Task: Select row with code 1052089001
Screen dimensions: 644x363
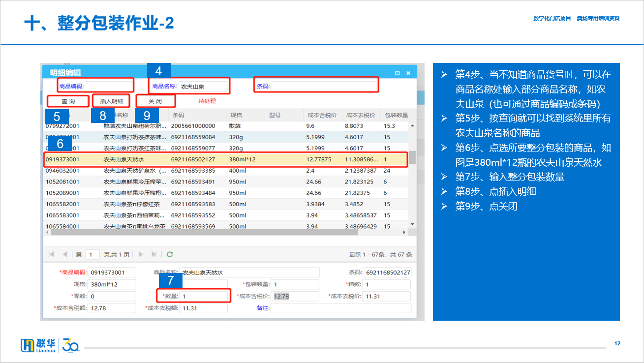Action: pos(226,193)
